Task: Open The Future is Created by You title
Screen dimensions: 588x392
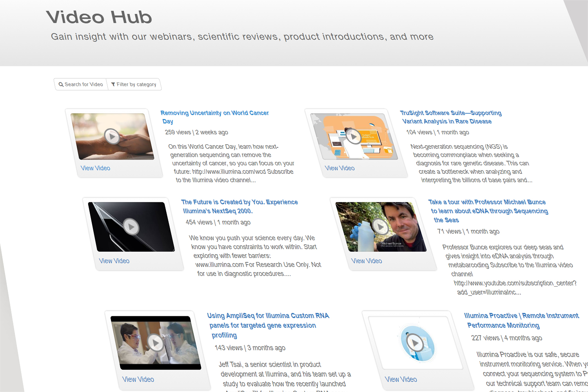Action: (x=239, y=202)
